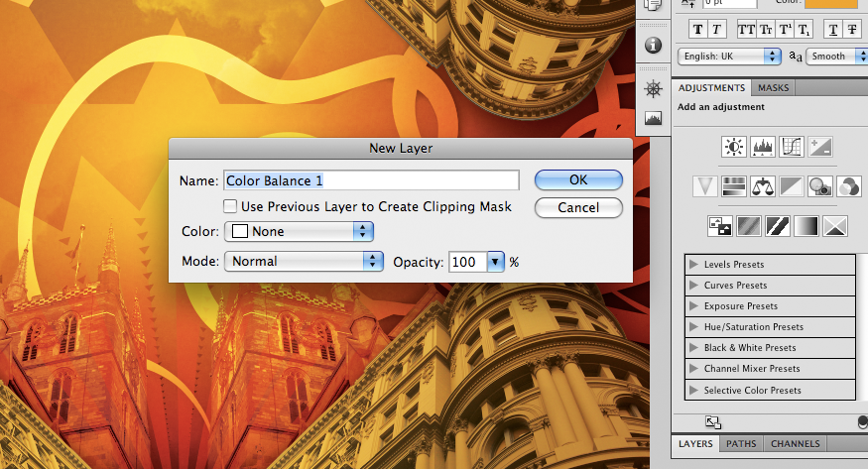Switch to the Layers tab
The width and height of the screenshot is (868, 469).
695,443
